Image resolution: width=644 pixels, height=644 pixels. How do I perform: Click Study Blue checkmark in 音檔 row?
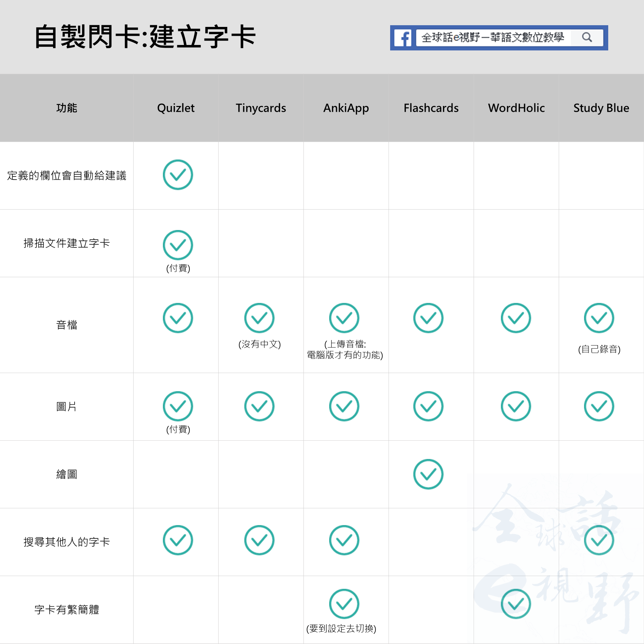point(599,318)
